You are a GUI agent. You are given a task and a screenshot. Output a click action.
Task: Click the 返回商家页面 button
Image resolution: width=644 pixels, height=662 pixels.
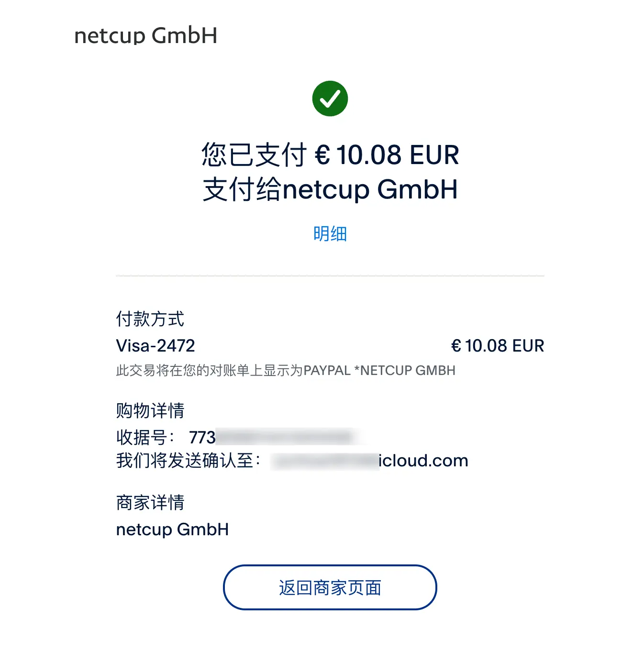(330, 587)
